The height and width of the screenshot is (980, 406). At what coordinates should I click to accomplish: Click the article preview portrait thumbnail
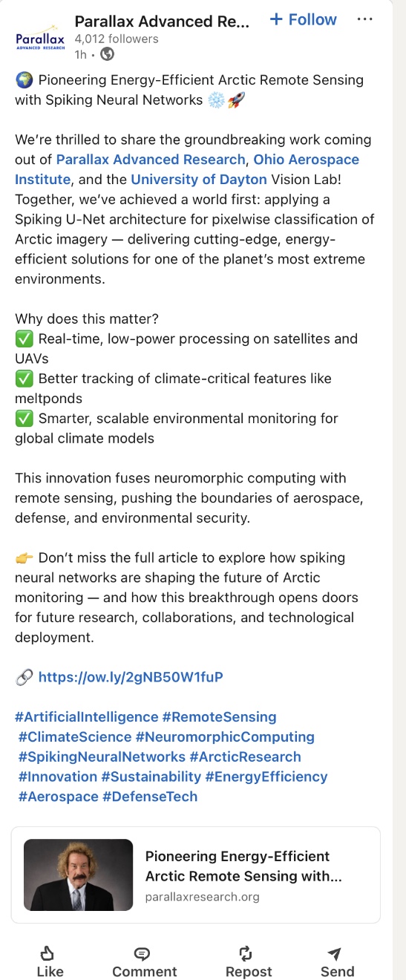click(79, 875)
